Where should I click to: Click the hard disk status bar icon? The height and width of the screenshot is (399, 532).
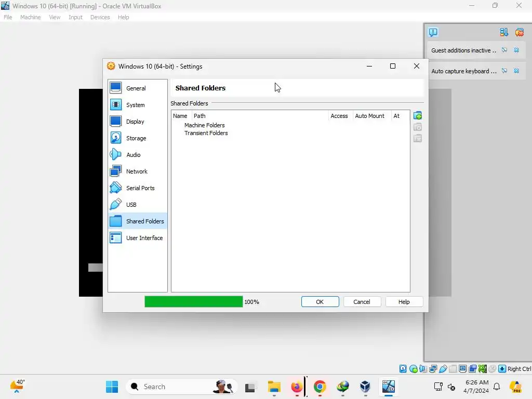coord(403,369)
